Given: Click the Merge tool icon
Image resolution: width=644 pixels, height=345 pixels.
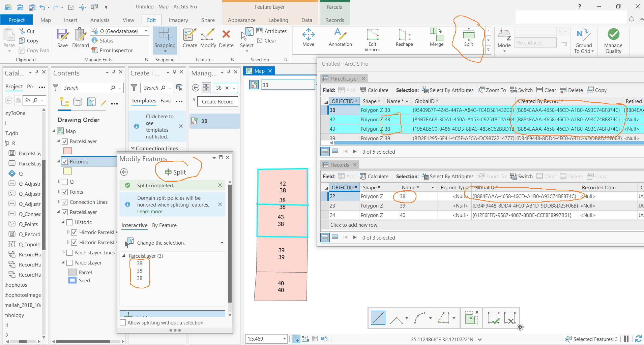Looking at the screenshot, I should [x=437, y=37].
